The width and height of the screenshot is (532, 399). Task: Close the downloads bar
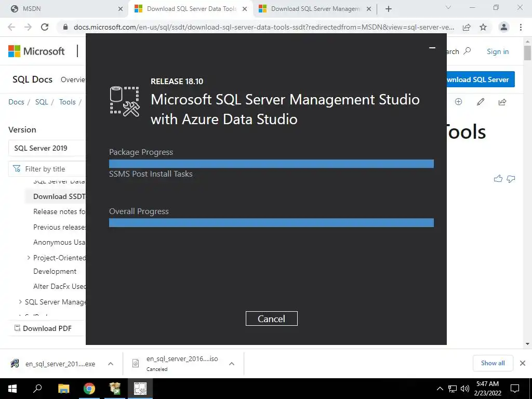tap(523, 363)
